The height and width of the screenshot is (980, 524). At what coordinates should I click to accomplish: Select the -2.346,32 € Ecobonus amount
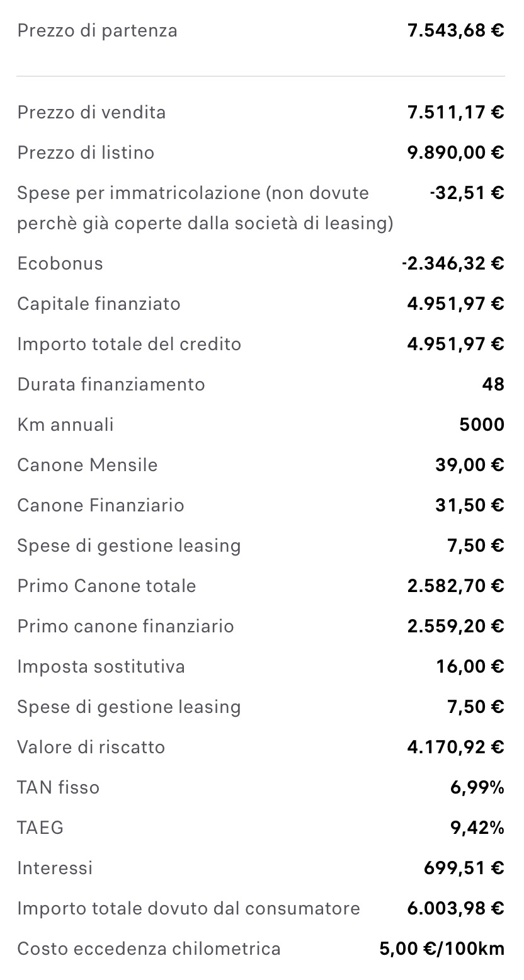(453, 263)
